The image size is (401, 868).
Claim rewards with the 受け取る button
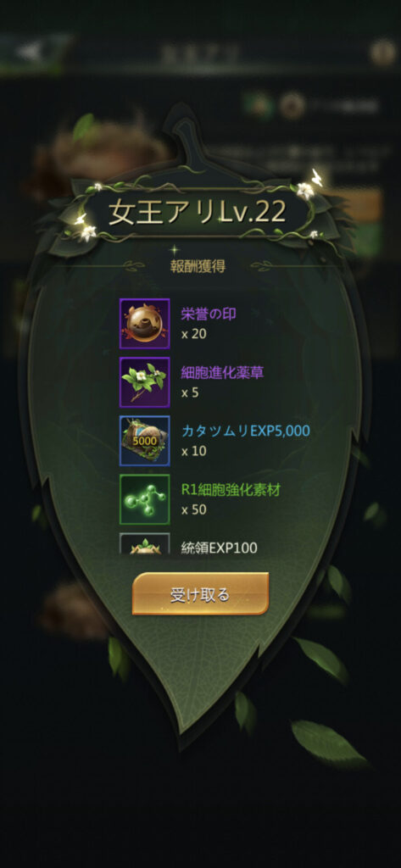[200, 594]
